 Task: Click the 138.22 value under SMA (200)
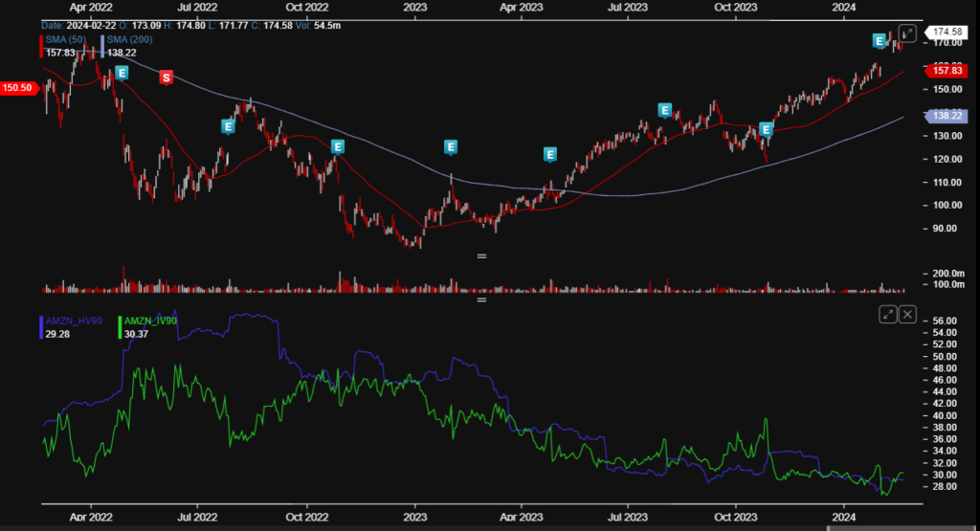122,54
